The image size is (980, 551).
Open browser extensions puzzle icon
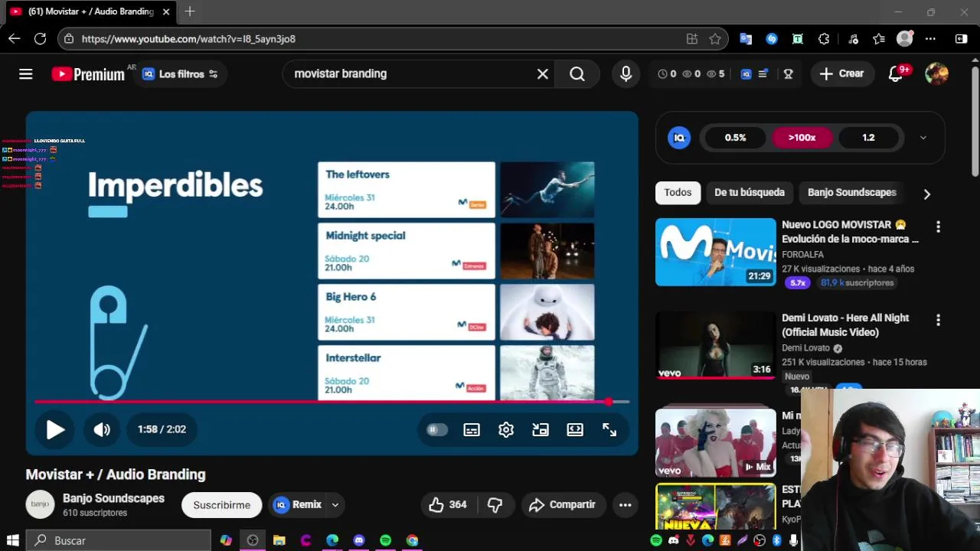coord(824,39)
